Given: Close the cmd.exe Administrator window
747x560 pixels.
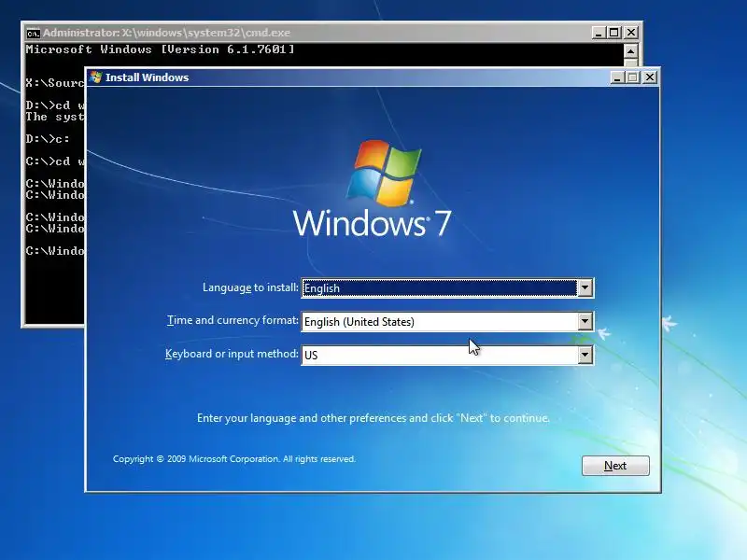Looking at the screenshot, I should (x=631, y=33).
